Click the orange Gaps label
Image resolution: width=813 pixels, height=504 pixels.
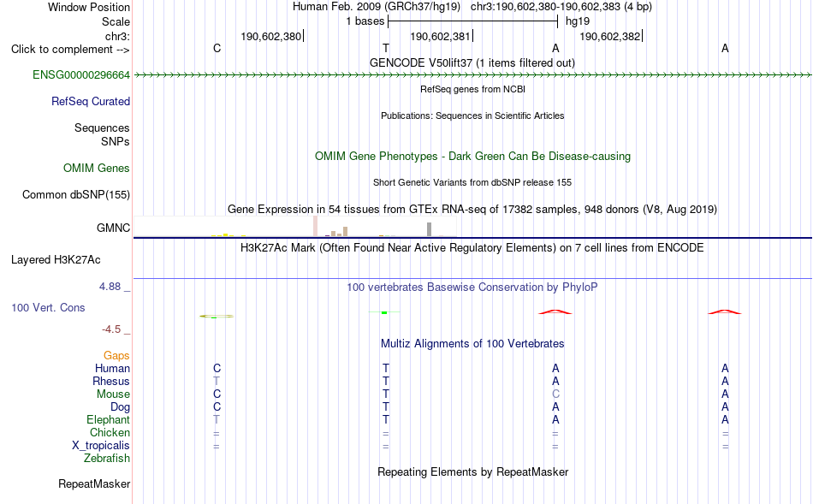(116, 356)
